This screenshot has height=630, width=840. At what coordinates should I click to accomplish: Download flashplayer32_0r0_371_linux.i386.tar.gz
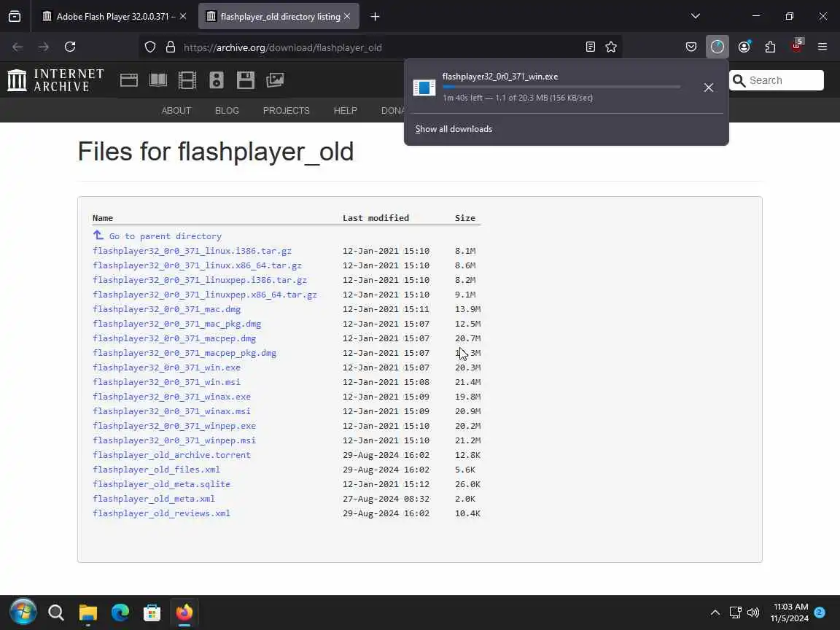[x=192, y=251]
